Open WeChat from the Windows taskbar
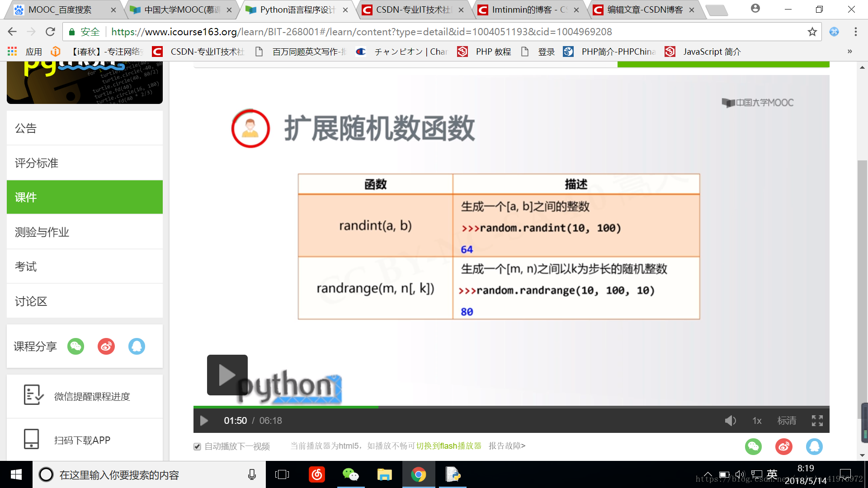This screenshot has height=488, width=868. (x=350, y=474)
